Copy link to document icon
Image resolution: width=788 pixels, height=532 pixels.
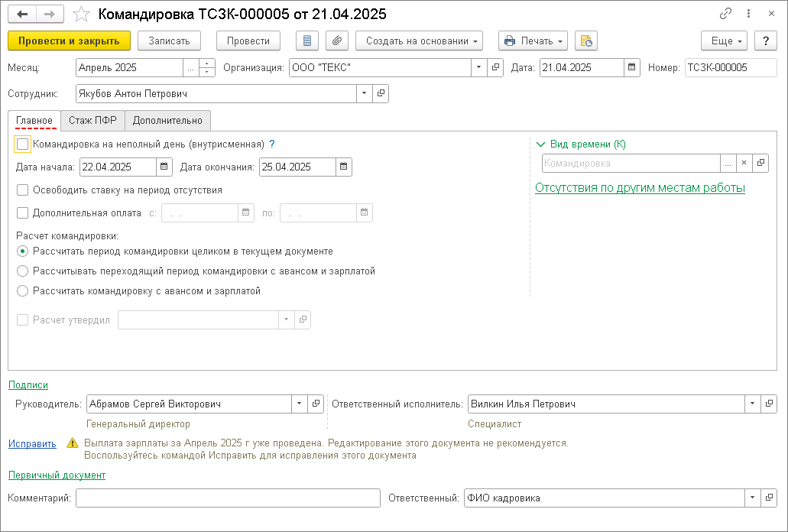(725, 14)
